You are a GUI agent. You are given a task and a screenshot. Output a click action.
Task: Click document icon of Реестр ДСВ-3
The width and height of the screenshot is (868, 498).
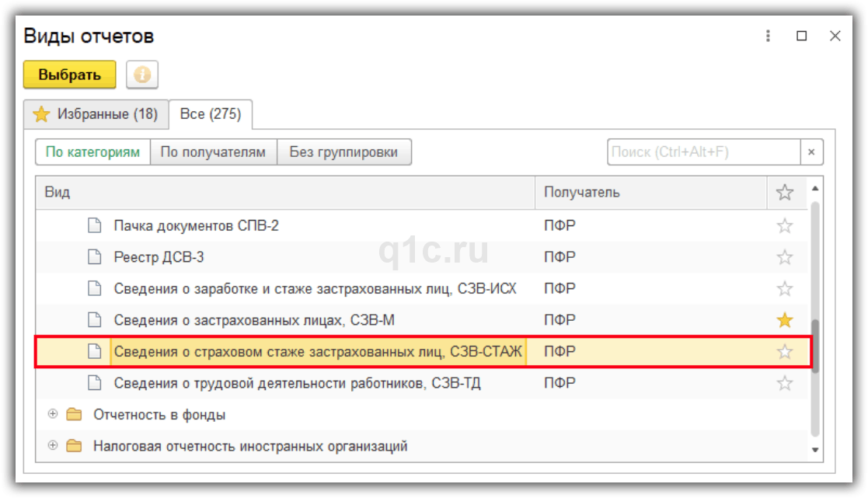95,256
